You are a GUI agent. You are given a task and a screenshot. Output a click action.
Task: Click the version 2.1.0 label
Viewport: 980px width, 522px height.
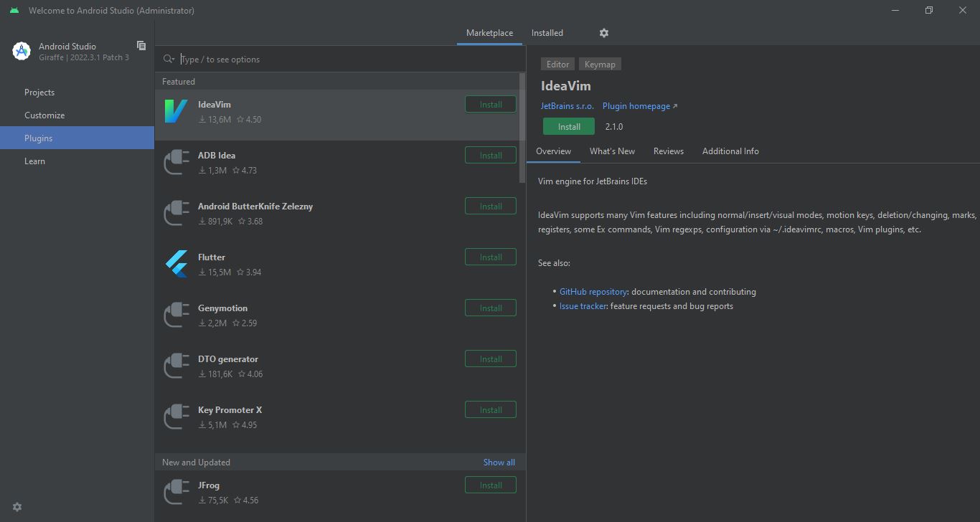click(614, 127)
